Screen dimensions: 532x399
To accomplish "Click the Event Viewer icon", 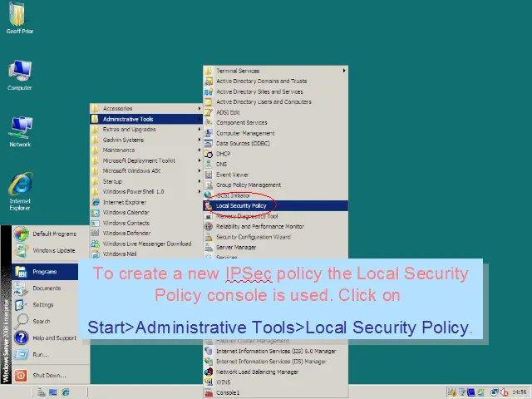I will pos(209,175).
